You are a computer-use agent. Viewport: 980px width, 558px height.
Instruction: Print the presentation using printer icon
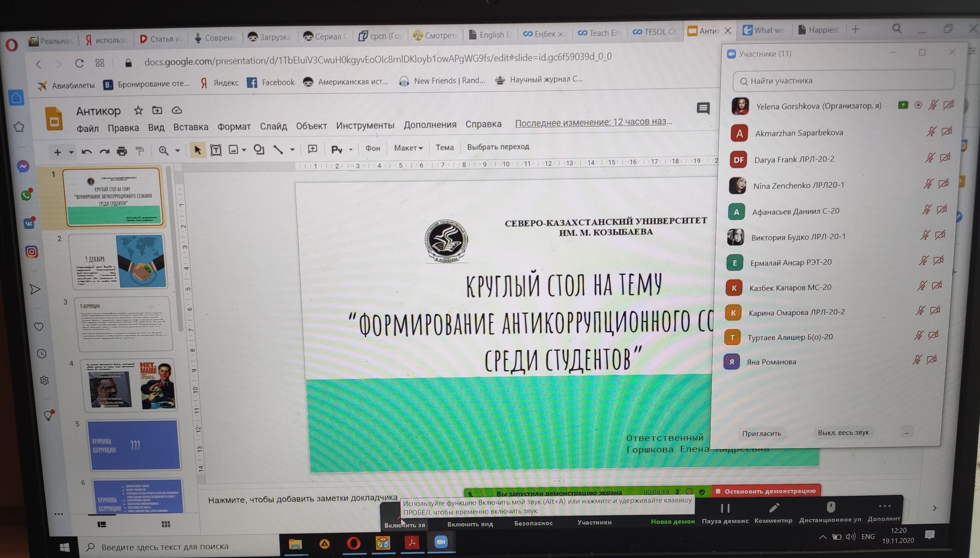[x=122, y=151]
